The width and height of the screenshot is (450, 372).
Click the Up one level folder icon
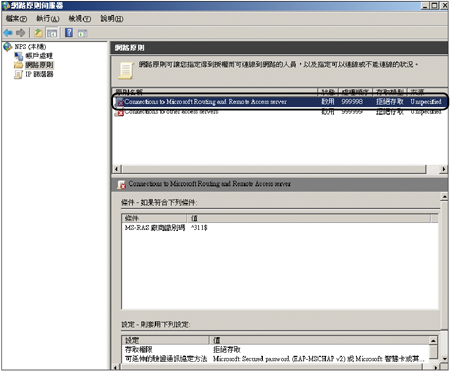38,33
